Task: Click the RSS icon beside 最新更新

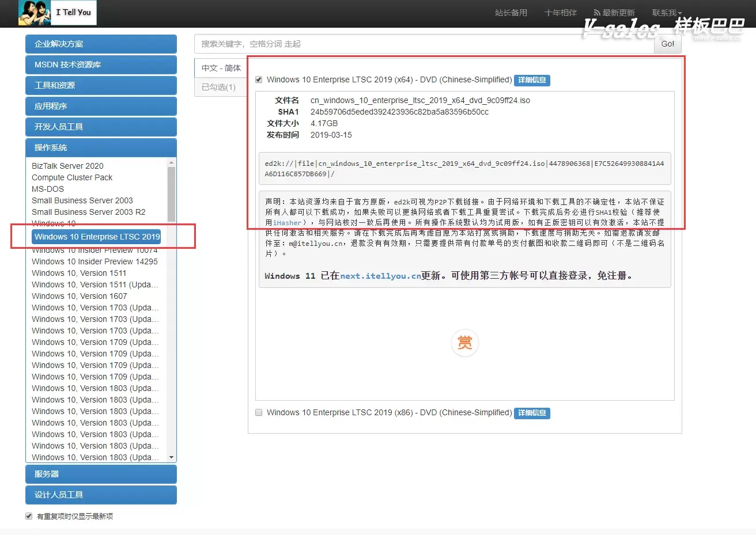Action: [597, 13]
